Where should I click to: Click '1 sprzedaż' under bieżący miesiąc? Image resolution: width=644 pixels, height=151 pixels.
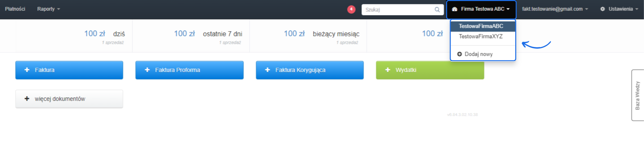[x=347, y=43]
